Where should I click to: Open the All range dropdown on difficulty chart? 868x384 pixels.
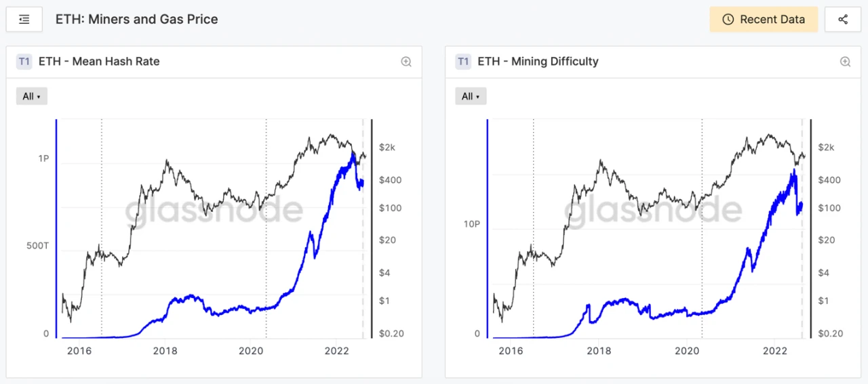[x=471, y=96]
